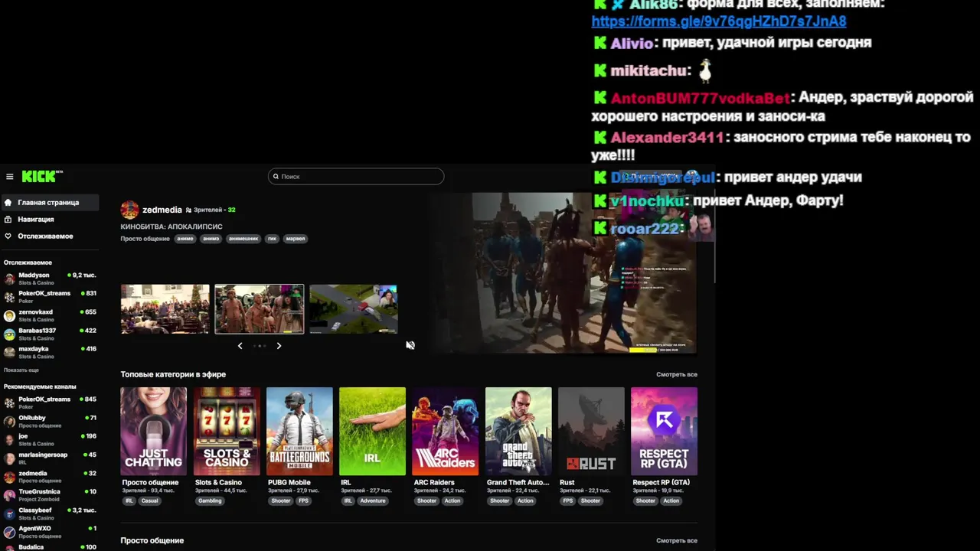980x551 pixels.
Task: Select the highlighted middle carousel thumbnail
Action: click(260, 309)
